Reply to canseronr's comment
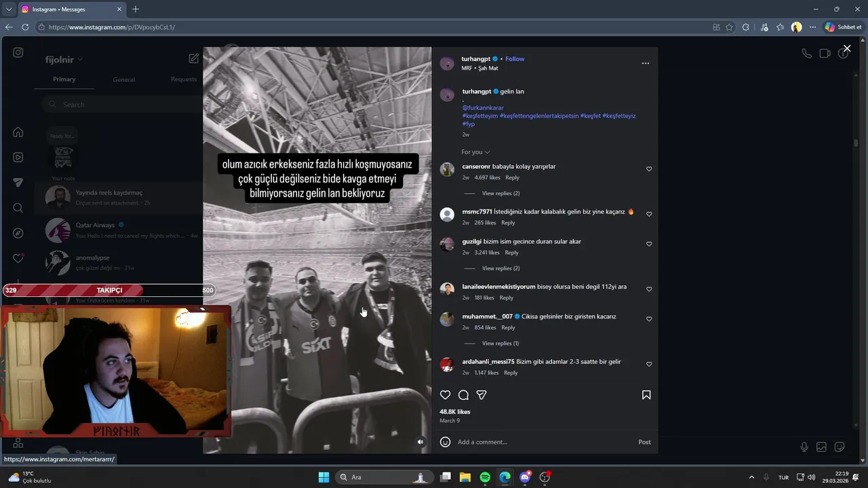Image resolution: width=868 pixels, height=488 pixels. point(512,178)
